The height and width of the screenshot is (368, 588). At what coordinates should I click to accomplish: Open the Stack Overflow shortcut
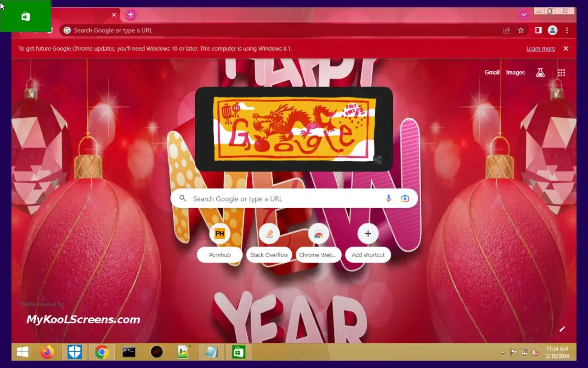point(269,243)
